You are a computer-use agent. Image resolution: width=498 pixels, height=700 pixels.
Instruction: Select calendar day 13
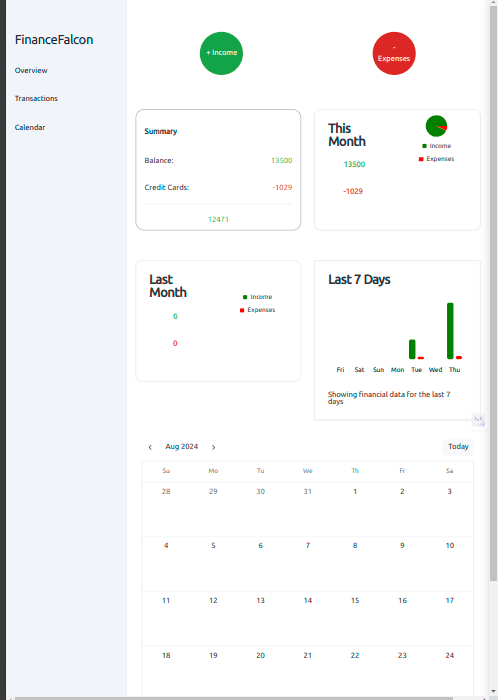coord(261,600)
